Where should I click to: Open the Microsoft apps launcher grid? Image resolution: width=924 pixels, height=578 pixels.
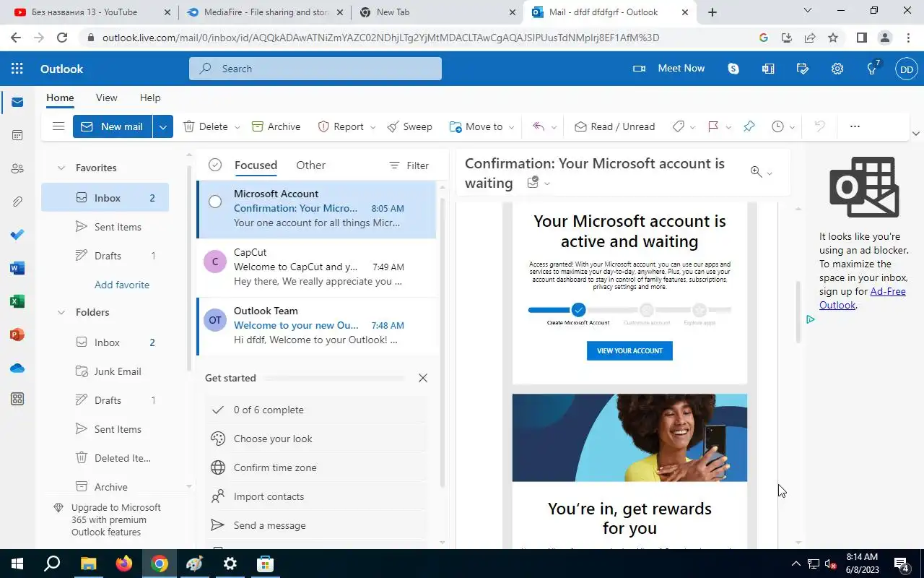click(x=17, y=69)
